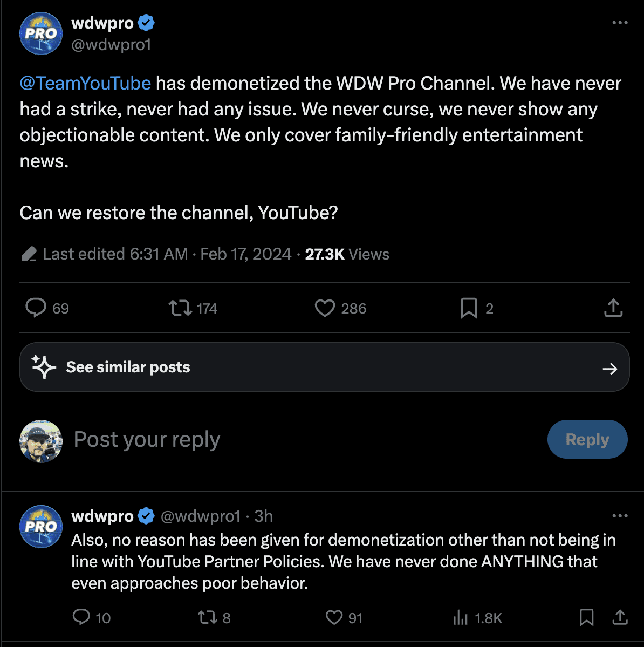The image size is (644, 647).
Task: Bookmark the main tweet
Action: coord(469,308)
